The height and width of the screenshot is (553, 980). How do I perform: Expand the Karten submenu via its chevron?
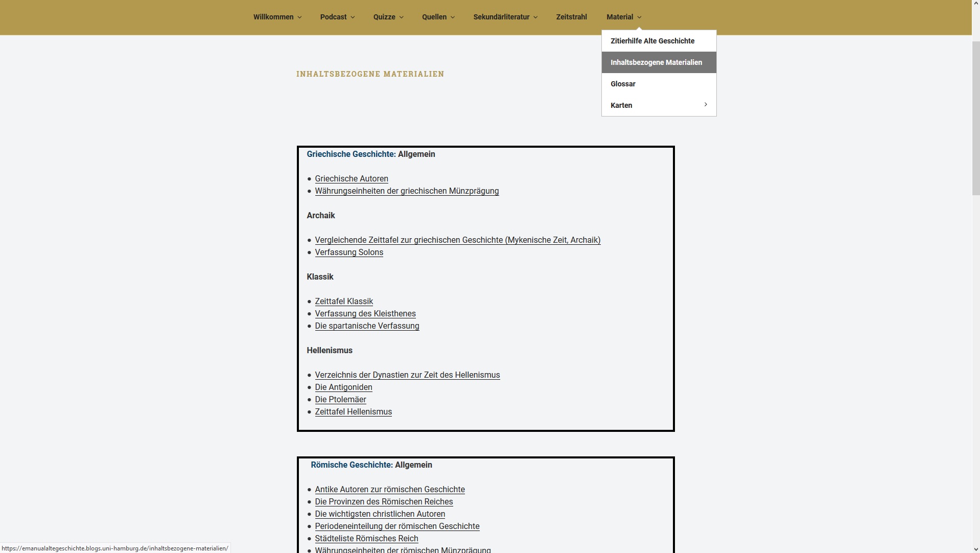click(706, 104)
